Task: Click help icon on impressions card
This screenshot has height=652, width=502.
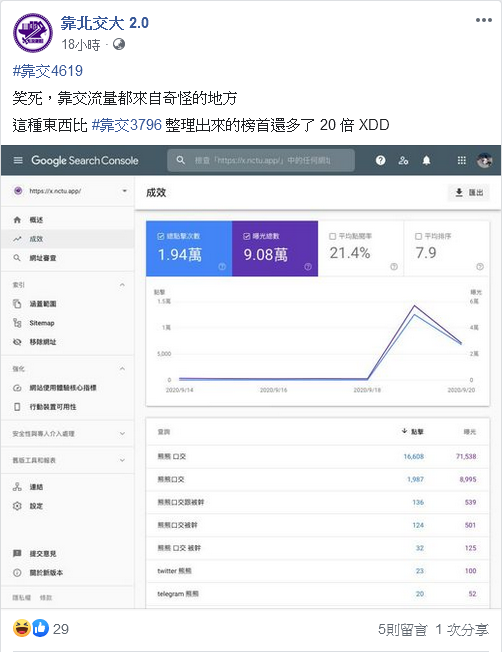Action: [308, 267]
